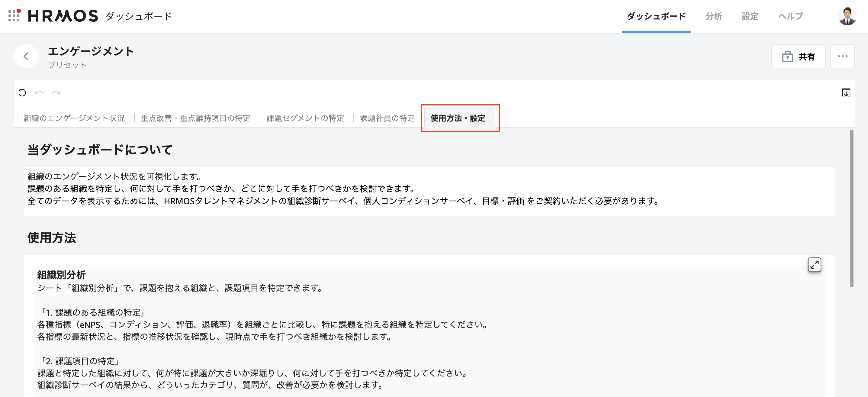
Task: Click the undo arrow icon
Action: pyautogui.click(x=39, y=93)
